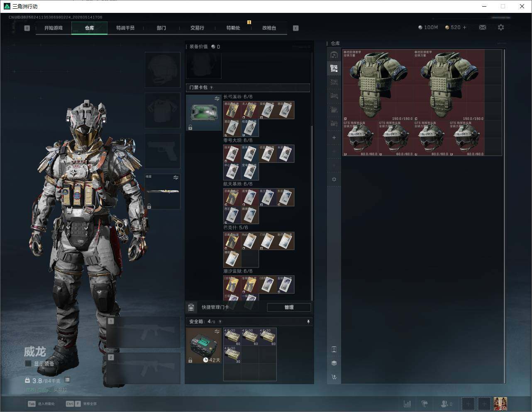Select the first warehouse storage icon
This screenshot has width=532, height=412.
[x=334, y=55]
